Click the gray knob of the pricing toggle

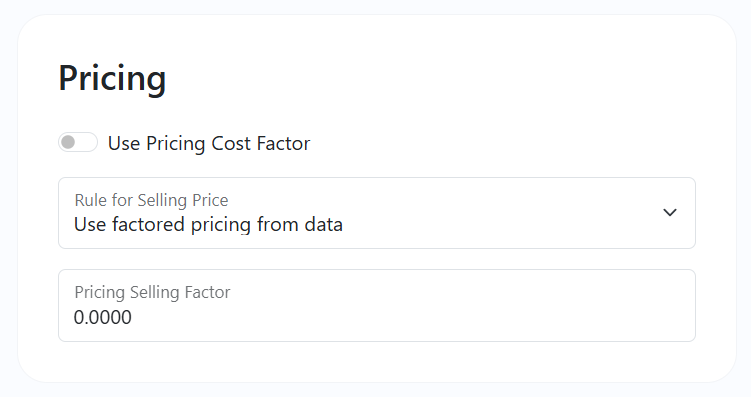pos(68,142)
